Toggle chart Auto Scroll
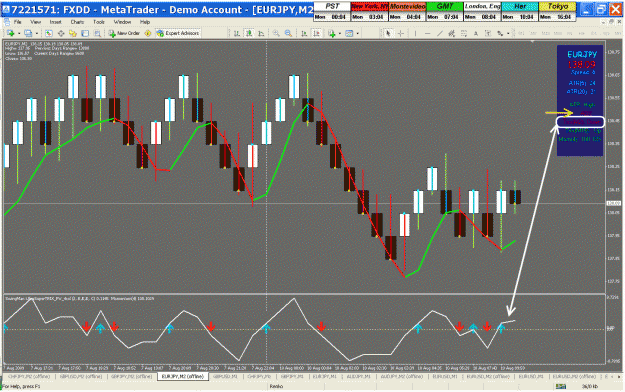Viewport: 625px width, 392px height. click(304, 33)
